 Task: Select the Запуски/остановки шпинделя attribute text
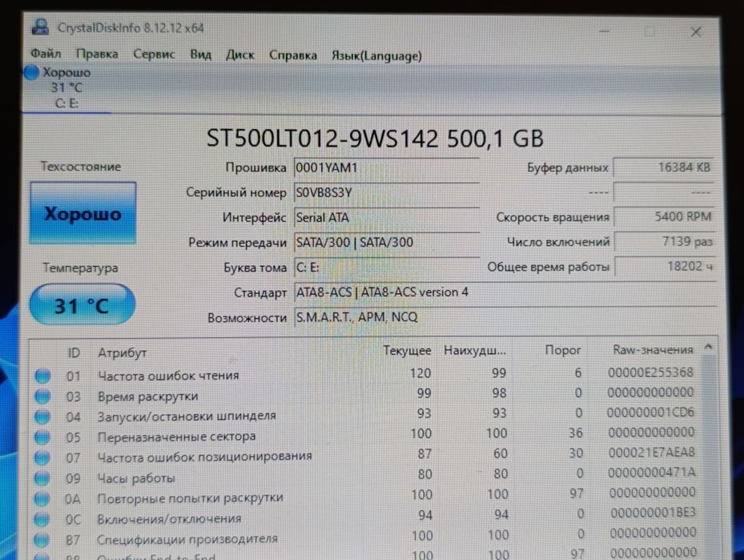coord(187,417)
